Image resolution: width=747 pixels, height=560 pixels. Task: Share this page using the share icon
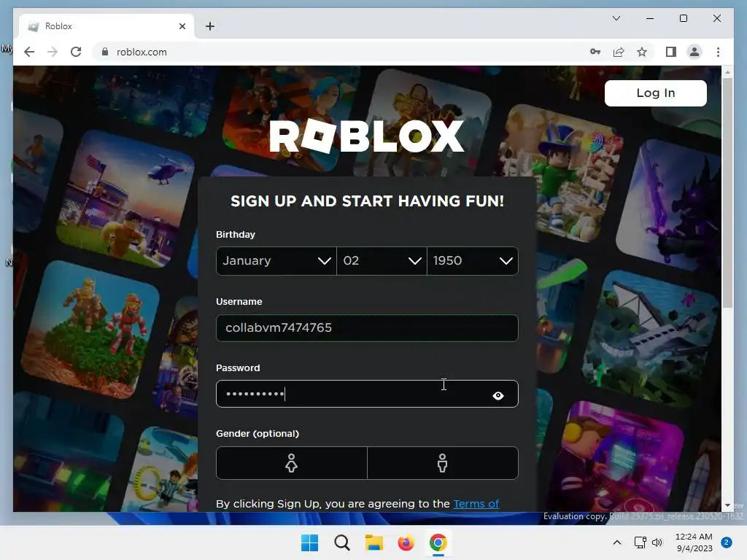pyautogui.click(x=619, y=52)
